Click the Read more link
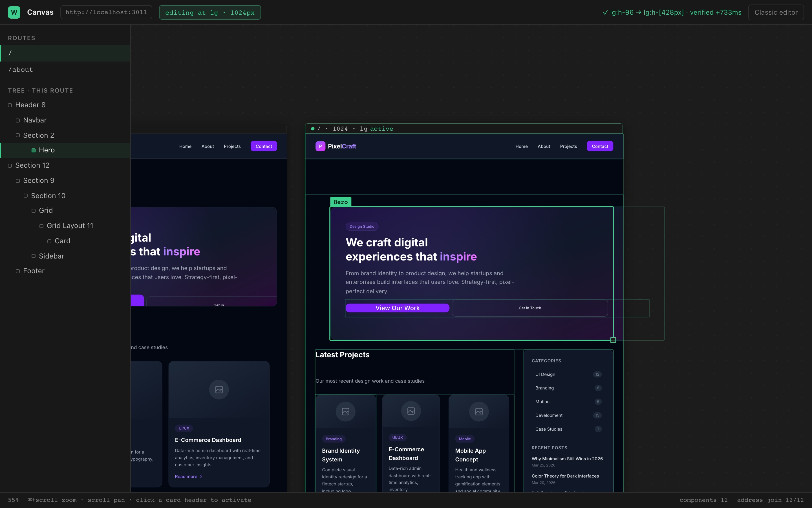812x508 pixels. click(189, 476)
